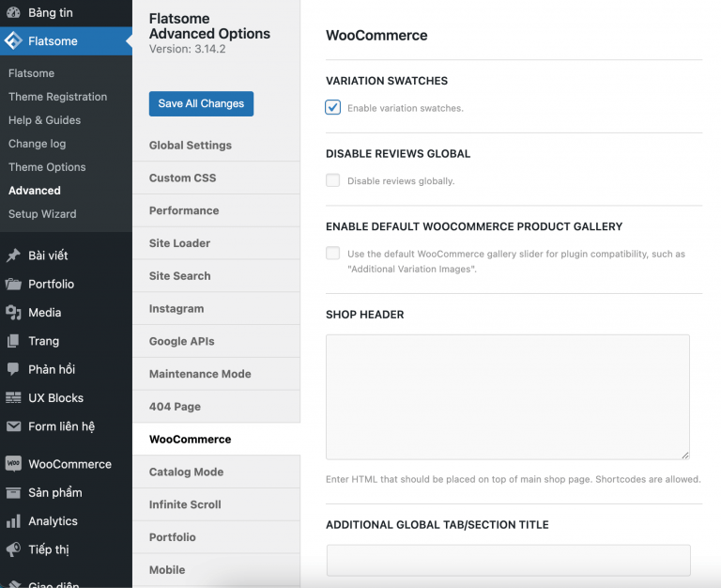Open Help & Guides submenu link
Screen dimensions: 721x588
tap(45, 120)
